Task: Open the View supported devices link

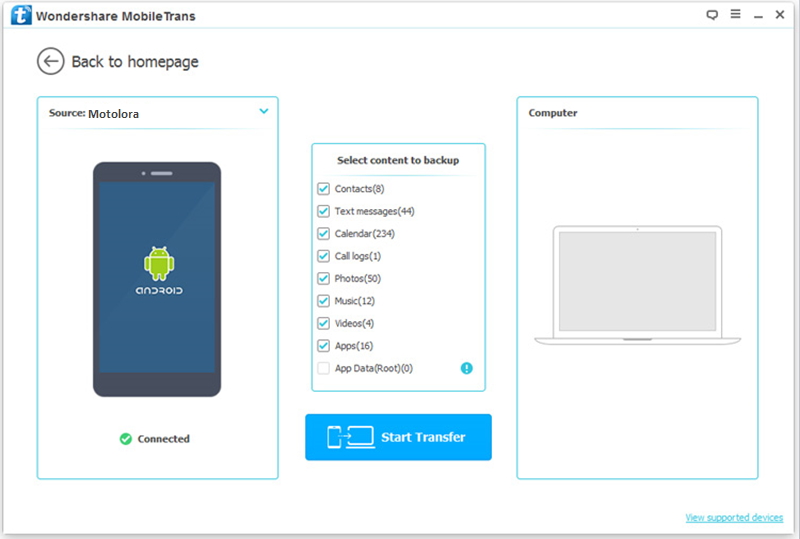Action: tap(734, 518)
